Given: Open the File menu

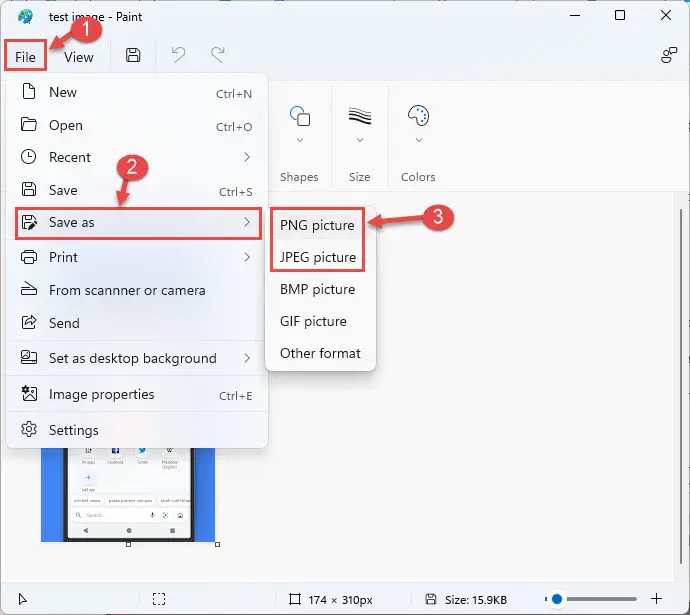Looking at the screenshot, I should tap(25, 56).
